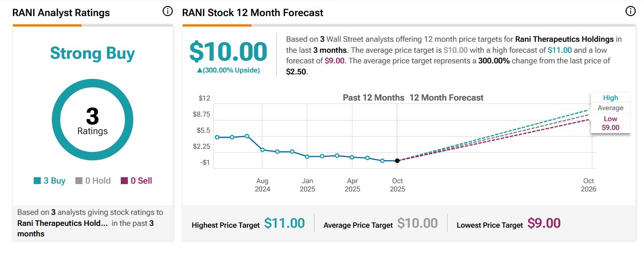Click the truncated Rani Therapeutics Hold... name
The image size is (644, 269).
coord(63,223)
